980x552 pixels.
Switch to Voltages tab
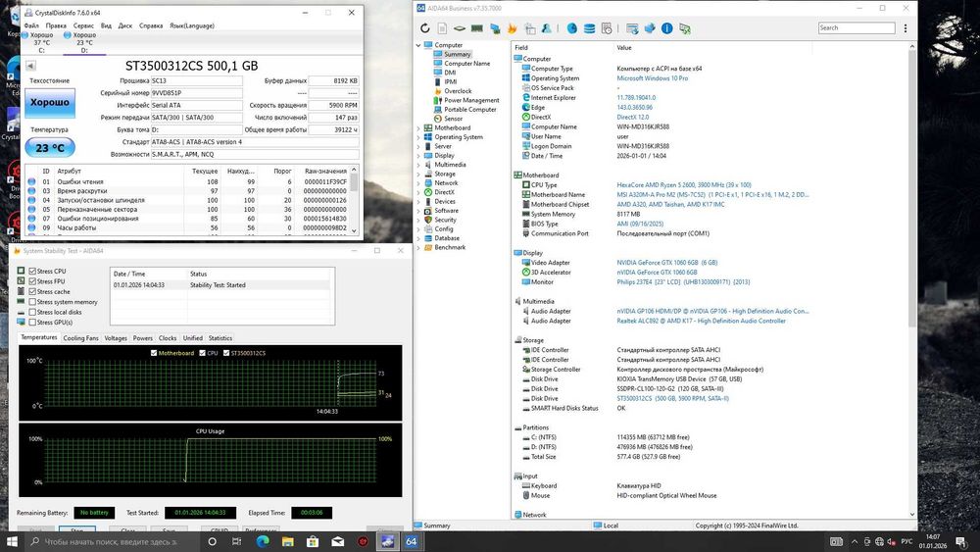pos(116,338)
